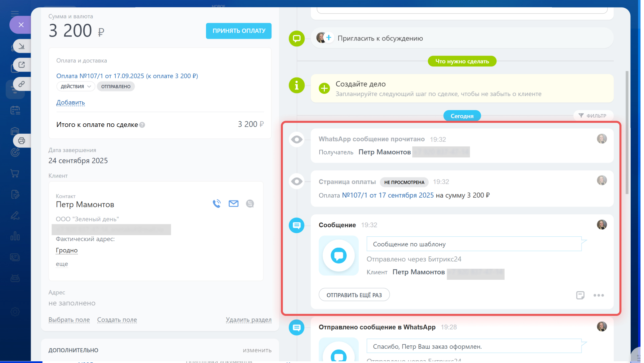Open three-dots menu on Сообщение card
Screen dimensions: 644x363
[599, 295]
